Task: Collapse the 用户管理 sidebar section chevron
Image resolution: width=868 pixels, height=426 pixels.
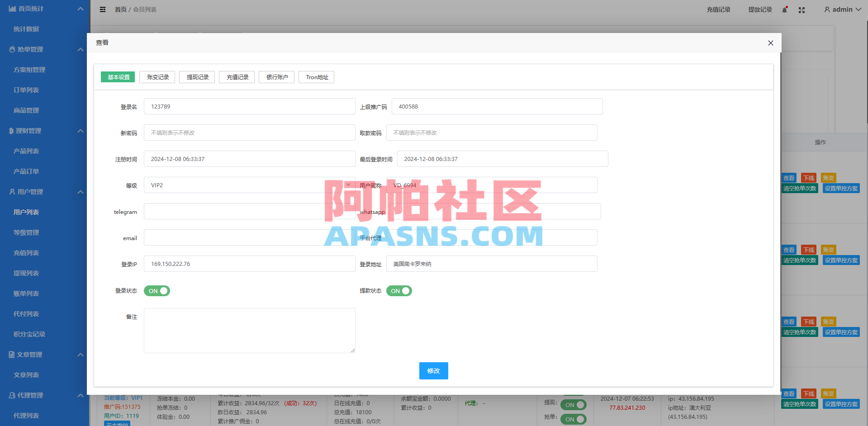Action: point(81,192)
